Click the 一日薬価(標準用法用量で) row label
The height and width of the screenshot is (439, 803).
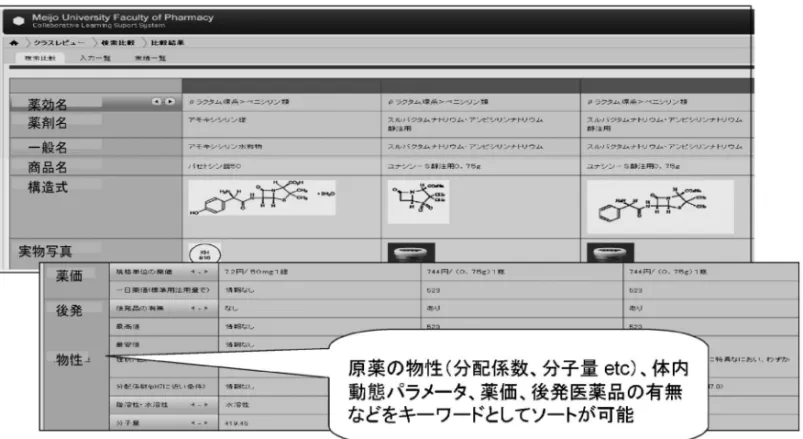click(x=163, y=290)
